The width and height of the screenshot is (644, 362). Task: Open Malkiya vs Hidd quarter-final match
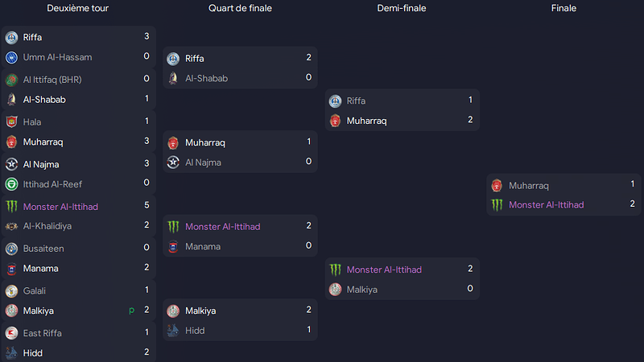[x=240, y=320]
